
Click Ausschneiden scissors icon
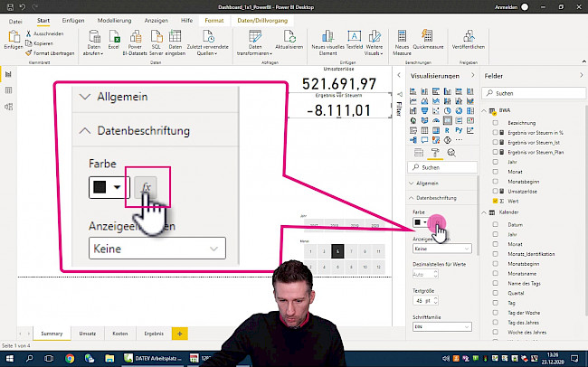29,33
